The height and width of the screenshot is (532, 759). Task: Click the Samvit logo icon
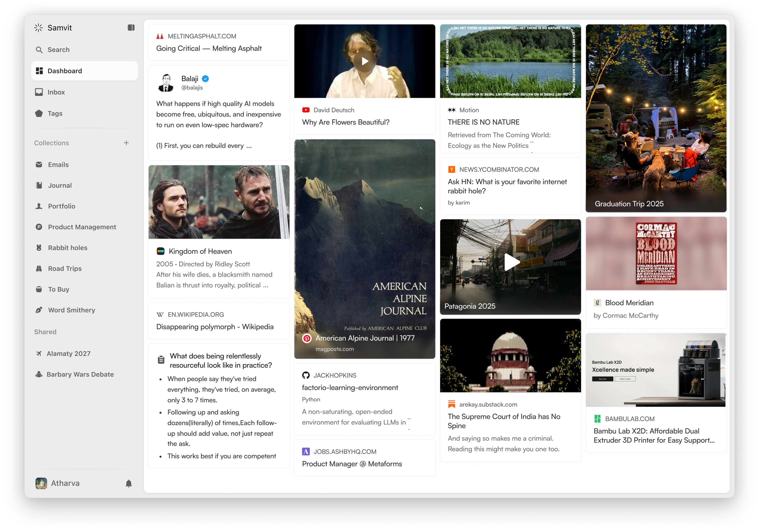tap(38, 28)
